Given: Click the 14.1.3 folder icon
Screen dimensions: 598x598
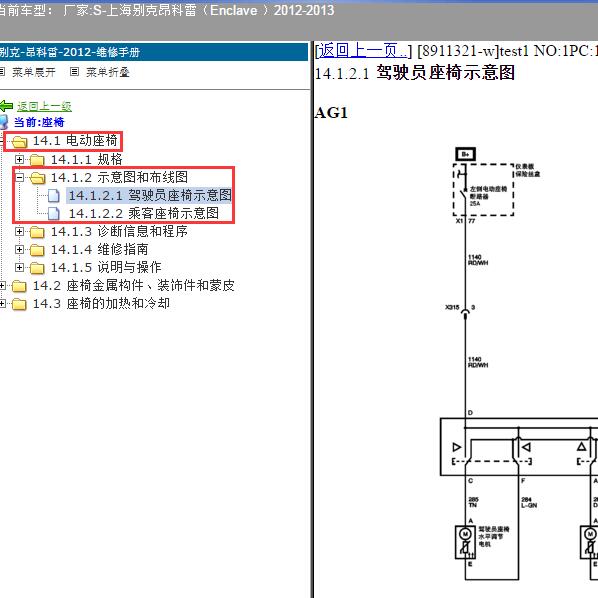Looking at the screenshot, I should click(37, 232).
